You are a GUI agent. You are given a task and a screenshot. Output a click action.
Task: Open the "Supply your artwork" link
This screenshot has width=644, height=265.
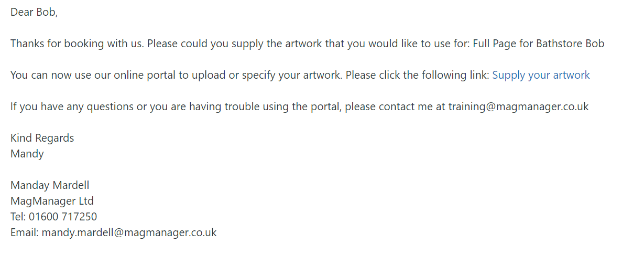(541, 75)
